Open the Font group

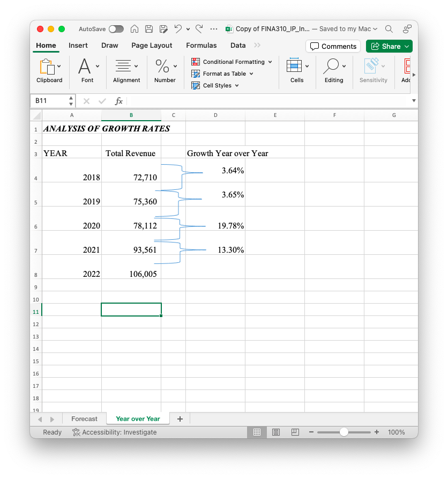87,71
